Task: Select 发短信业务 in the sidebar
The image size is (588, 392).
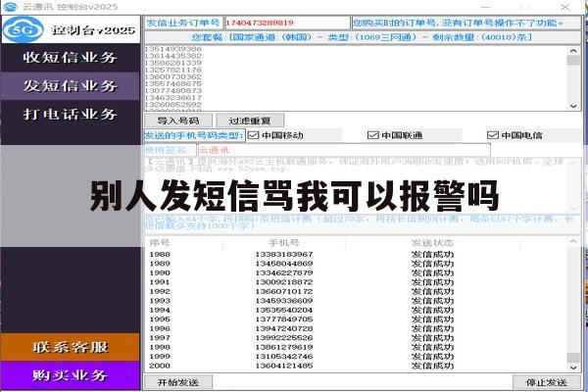Action: click(x=71, y=86)
